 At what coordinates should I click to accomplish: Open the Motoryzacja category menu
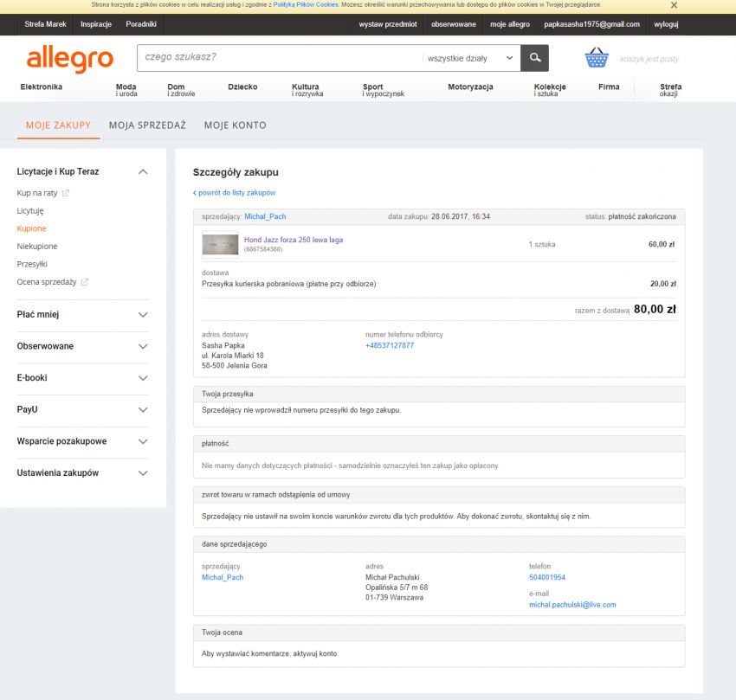pyautogui.click(x=470, y=87)
